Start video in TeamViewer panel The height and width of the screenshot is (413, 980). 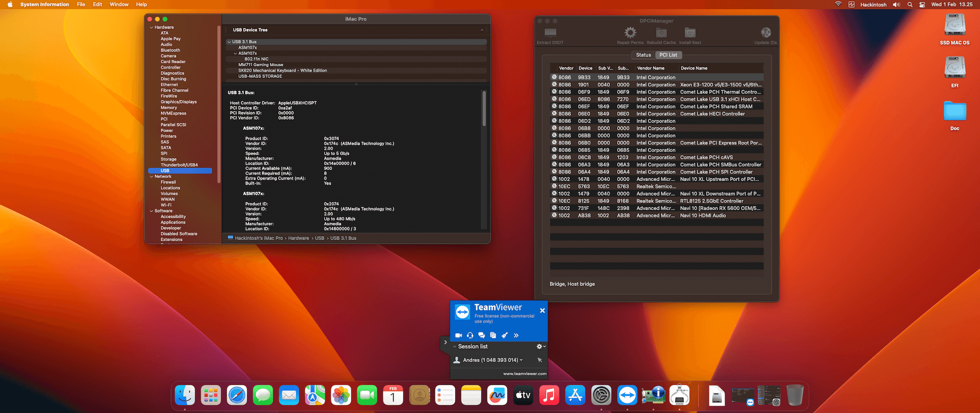tap(458, 335)
